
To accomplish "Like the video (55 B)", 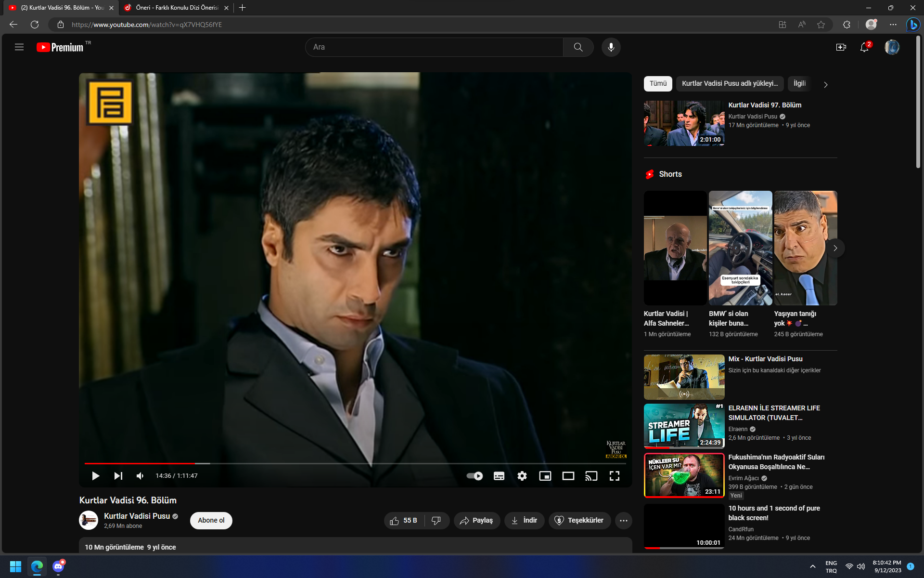I will (x=404, y=520).
